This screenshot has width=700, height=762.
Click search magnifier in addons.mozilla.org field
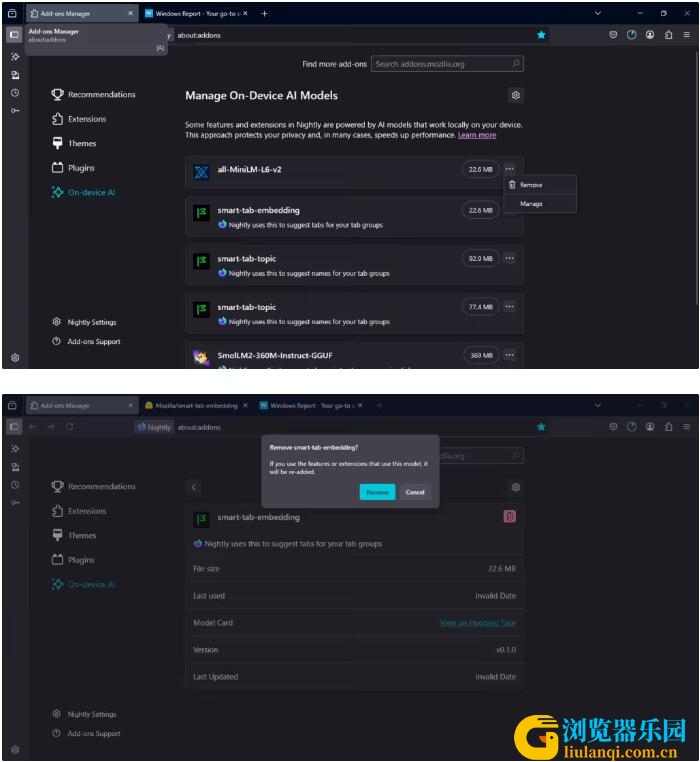point(516,63)
